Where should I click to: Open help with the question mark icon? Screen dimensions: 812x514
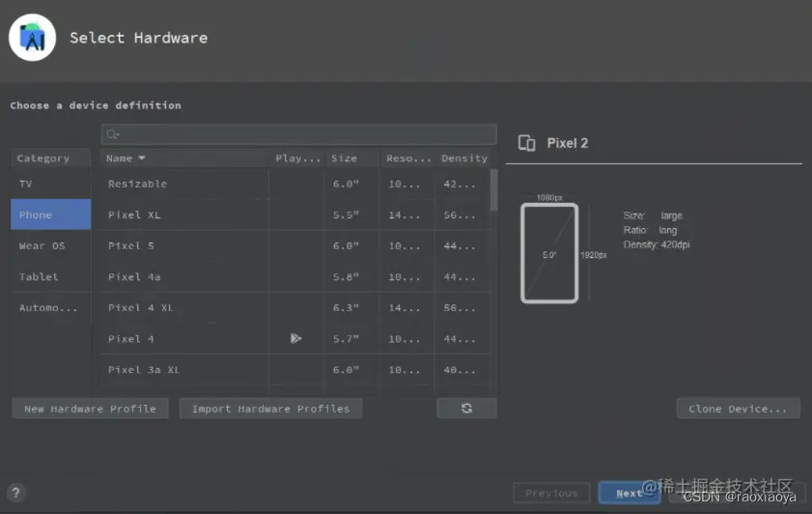16,492
